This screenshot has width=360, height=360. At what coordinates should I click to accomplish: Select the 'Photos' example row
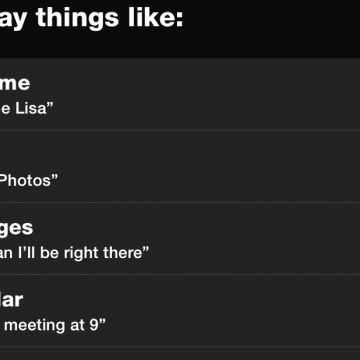click(x=180, y=166)
